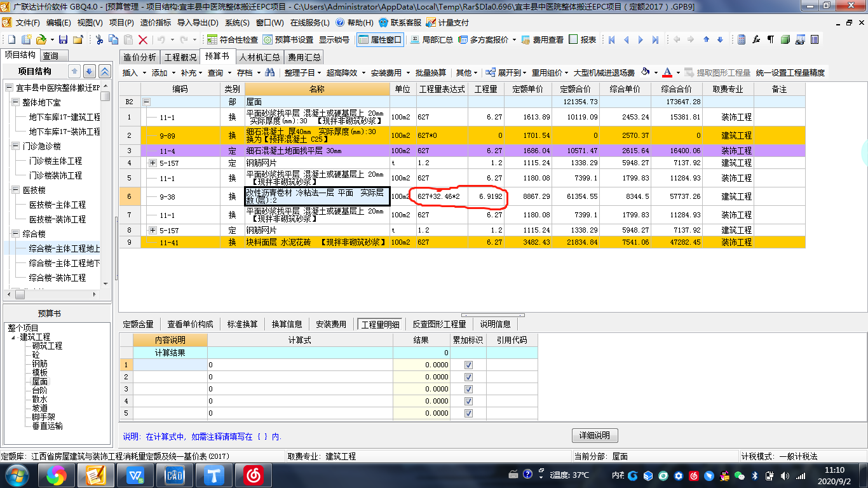Click the Save (floppy disk) icon
This screenshot has width=868, height=488.
coord(64,39)
